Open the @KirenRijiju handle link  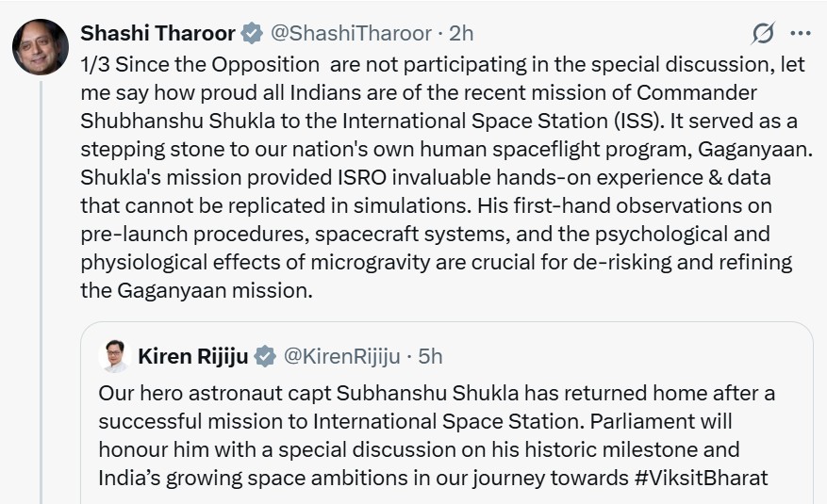pyautogui.click(x=343, y=356)
